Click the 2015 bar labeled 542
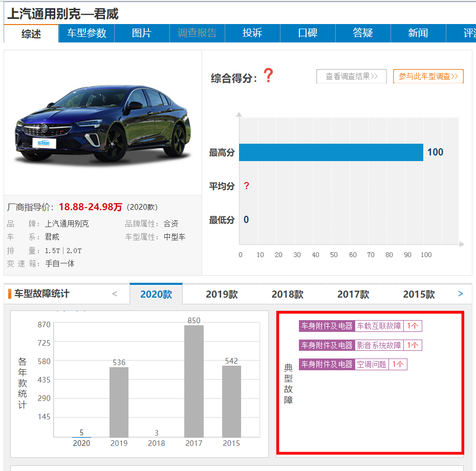476x471 pixels. click(231, 401)
